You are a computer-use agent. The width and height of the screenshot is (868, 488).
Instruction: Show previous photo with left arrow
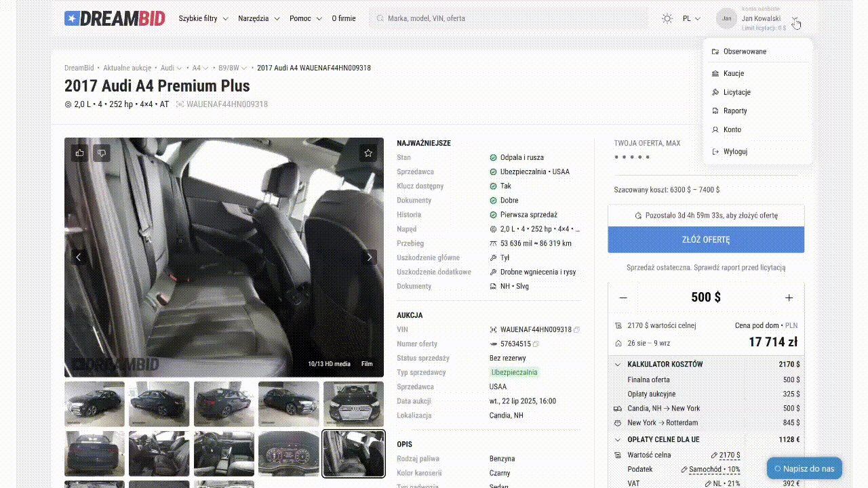79,257
